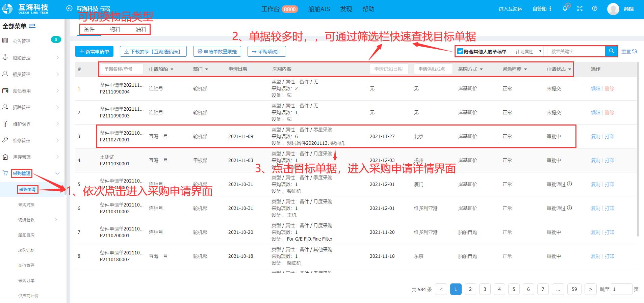Click the 采购项统计 button

(267, 51)
